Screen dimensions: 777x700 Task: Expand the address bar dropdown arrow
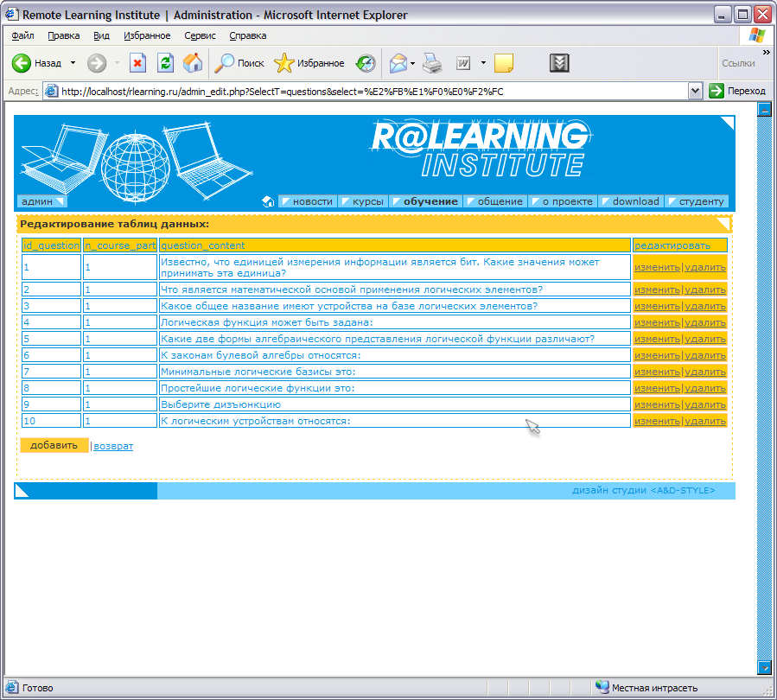pos(695,91)
